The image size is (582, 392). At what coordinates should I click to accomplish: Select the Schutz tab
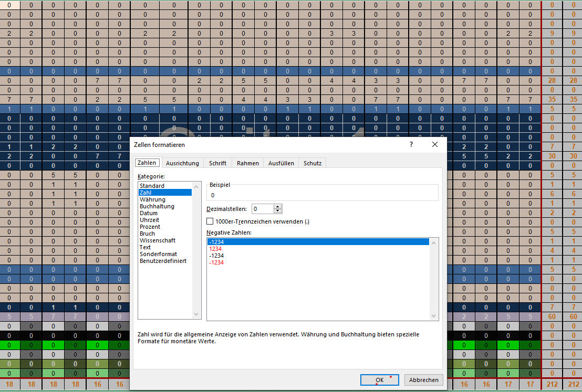[x=313, y=163]
